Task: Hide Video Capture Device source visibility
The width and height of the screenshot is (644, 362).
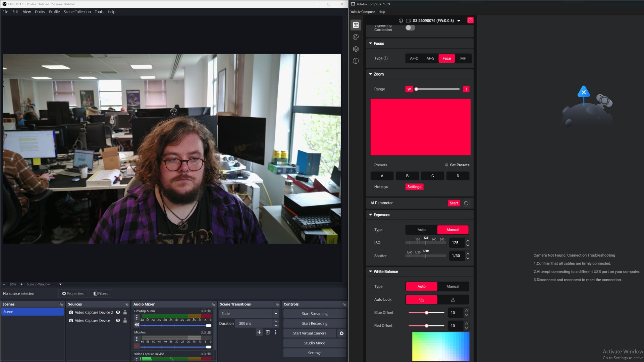Action: [118, 320]
